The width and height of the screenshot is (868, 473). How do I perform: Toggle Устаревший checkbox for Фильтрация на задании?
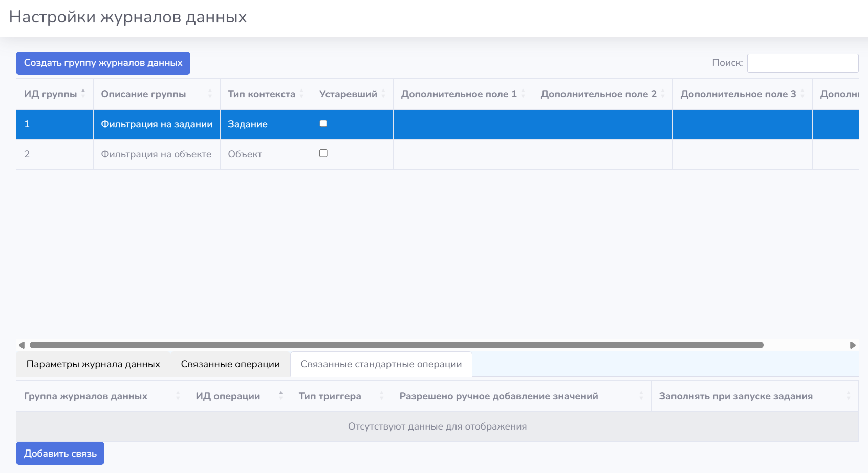(323, 123)
